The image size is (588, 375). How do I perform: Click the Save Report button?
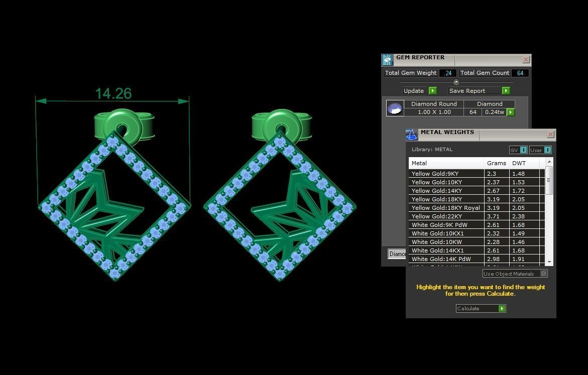(479, 91)
